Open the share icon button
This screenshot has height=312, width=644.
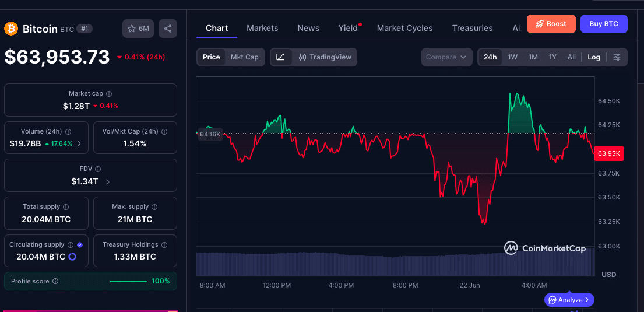(x=168, y=29)
